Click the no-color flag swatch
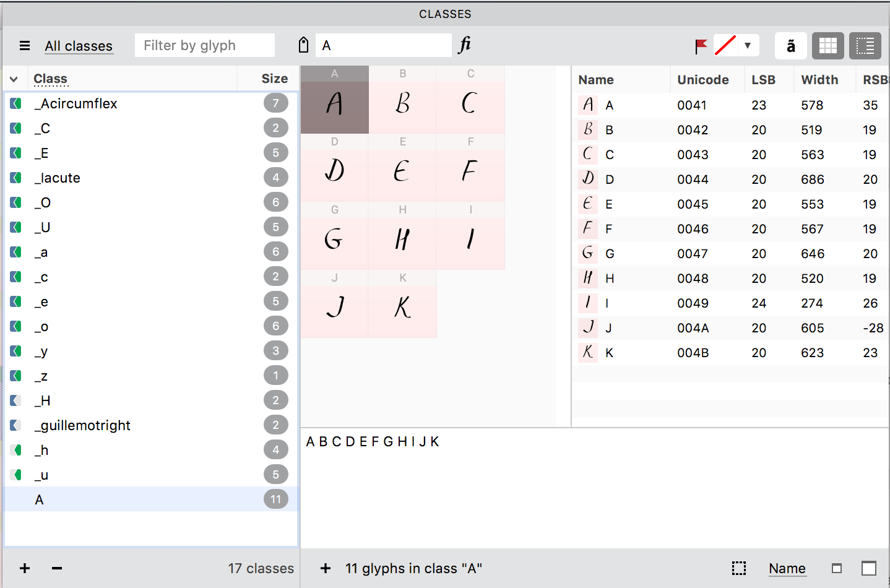The image size is (890, 588). point(725,46)
